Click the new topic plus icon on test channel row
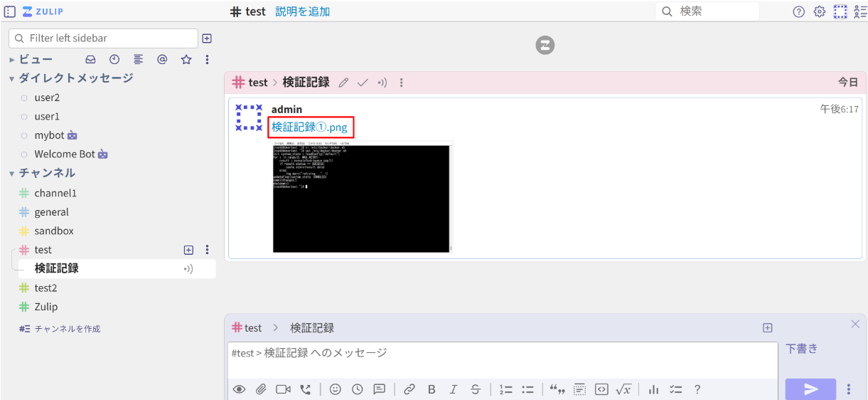Screen dimensions: 868x400 [188, 250]
